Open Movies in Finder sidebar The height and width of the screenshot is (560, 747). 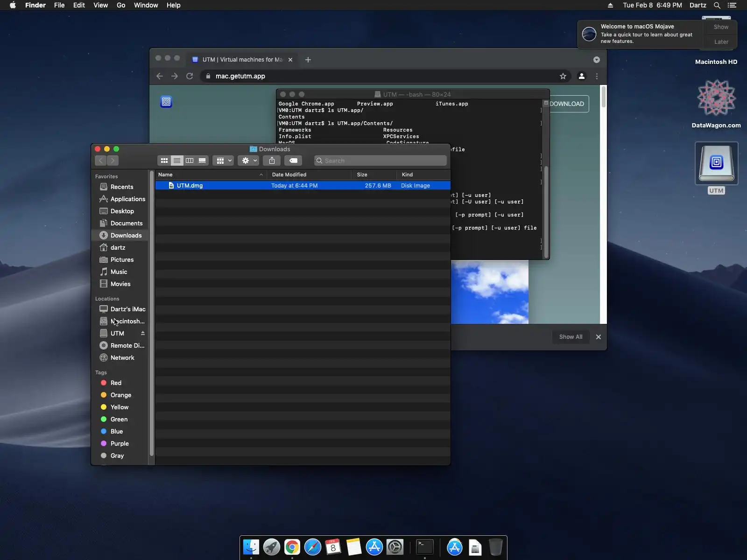120,284
